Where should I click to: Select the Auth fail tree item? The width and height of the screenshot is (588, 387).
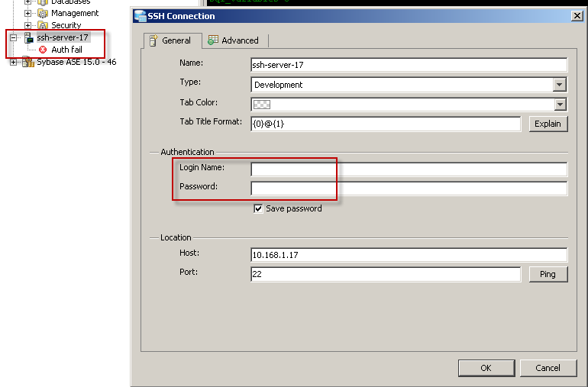point(66,50)
